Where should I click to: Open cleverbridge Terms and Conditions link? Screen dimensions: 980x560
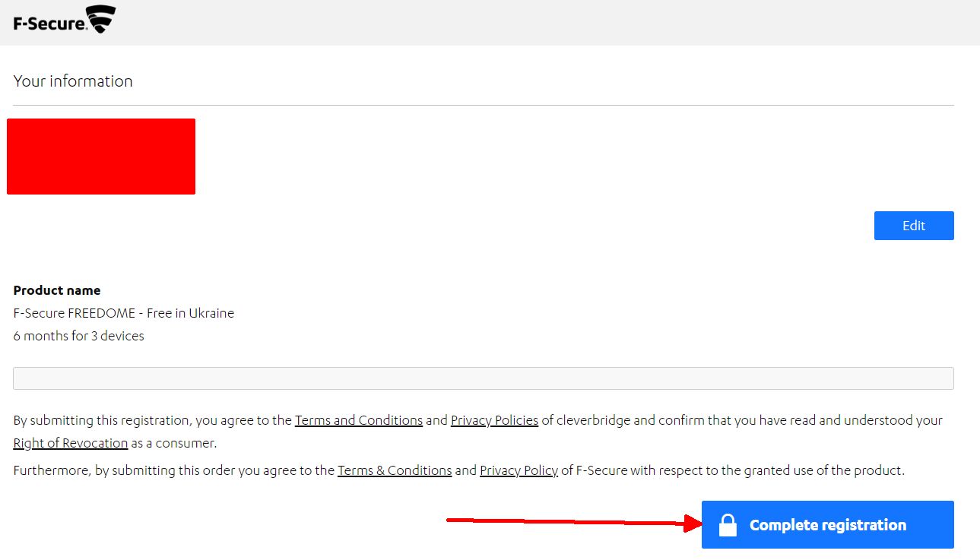(359, 420)
